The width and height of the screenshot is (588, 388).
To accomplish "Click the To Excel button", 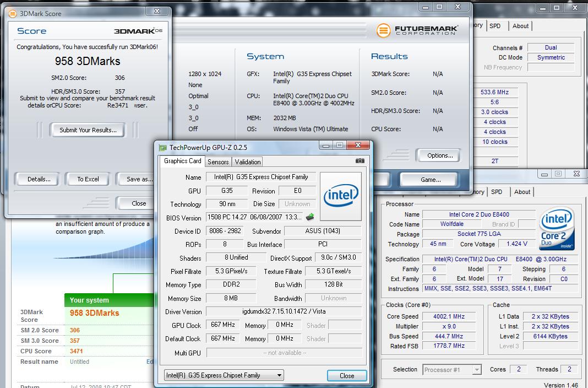I will click(x=88, y=179).
